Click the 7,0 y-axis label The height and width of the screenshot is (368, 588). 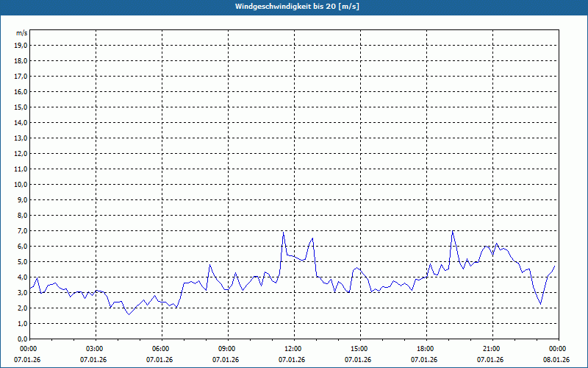(22, 230)
